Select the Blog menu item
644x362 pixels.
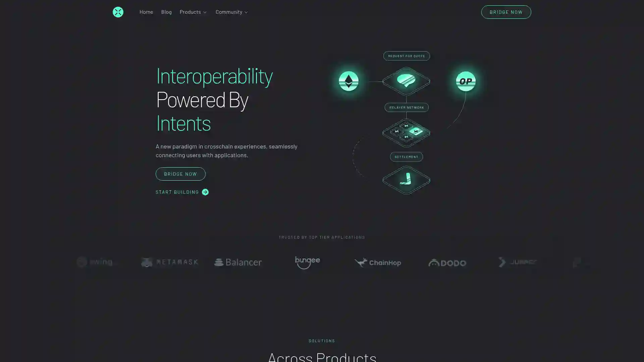coord(166,12)
